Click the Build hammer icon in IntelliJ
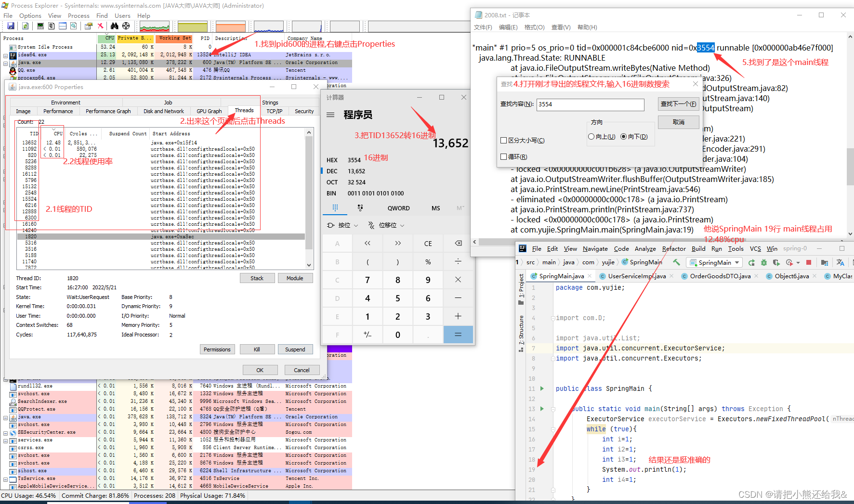Image resolution: width=854 pixels, height=504 pixels. coord(676,262)
